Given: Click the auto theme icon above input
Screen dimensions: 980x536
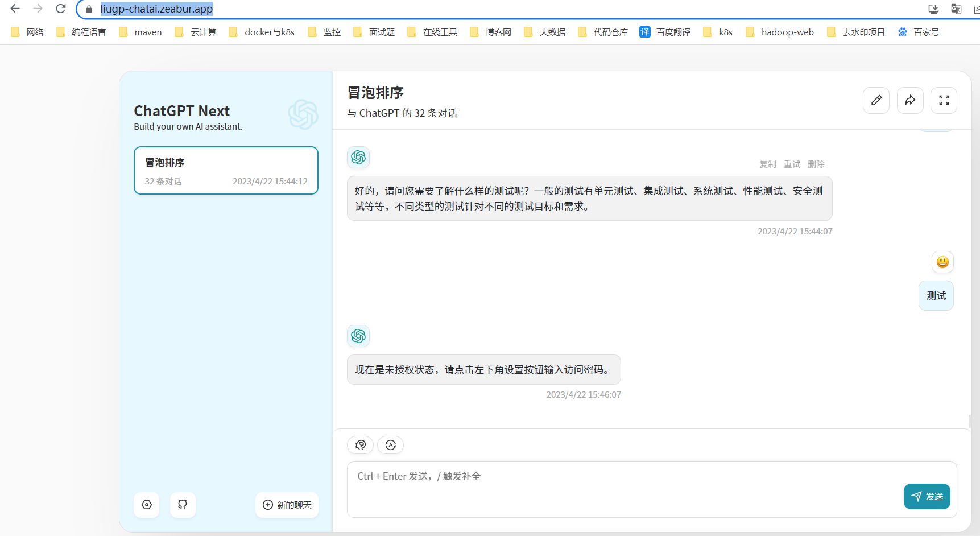Looking at the screenshot, I should 391,445.
